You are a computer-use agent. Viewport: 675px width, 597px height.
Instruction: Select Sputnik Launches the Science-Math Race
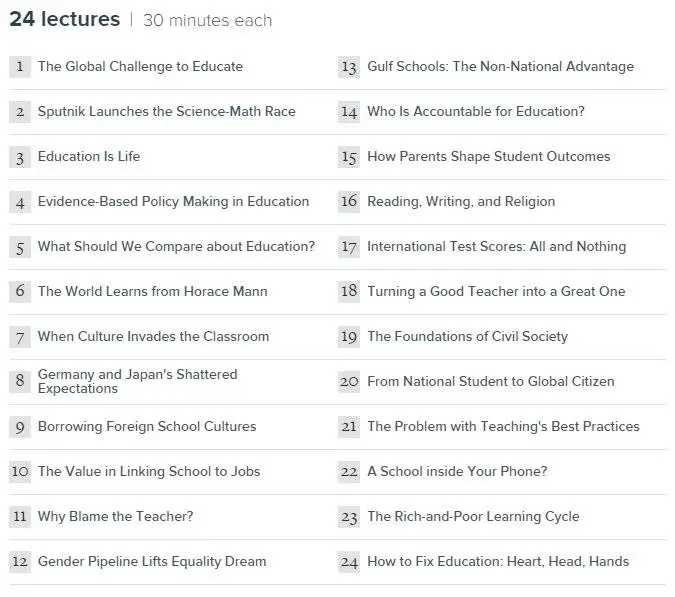167,111
